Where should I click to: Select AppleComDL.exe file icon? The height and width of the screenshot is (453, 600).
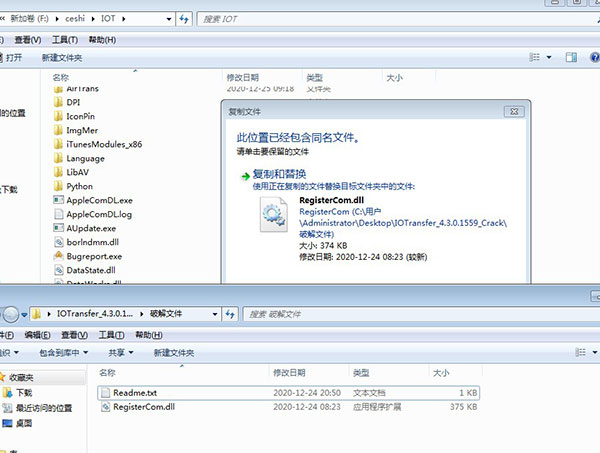pos(59,200)
